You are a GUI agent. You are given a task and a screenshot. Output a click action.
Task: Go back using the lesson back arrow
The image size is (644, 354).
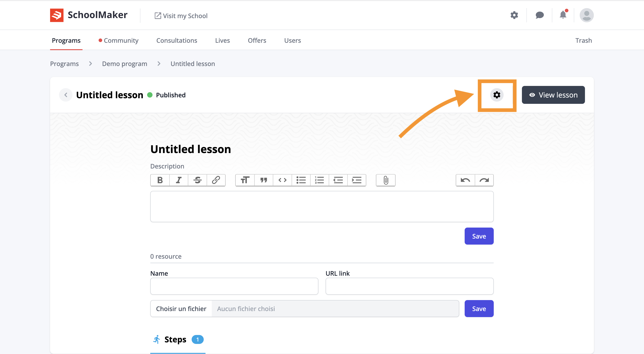click(x=66, y=95)
